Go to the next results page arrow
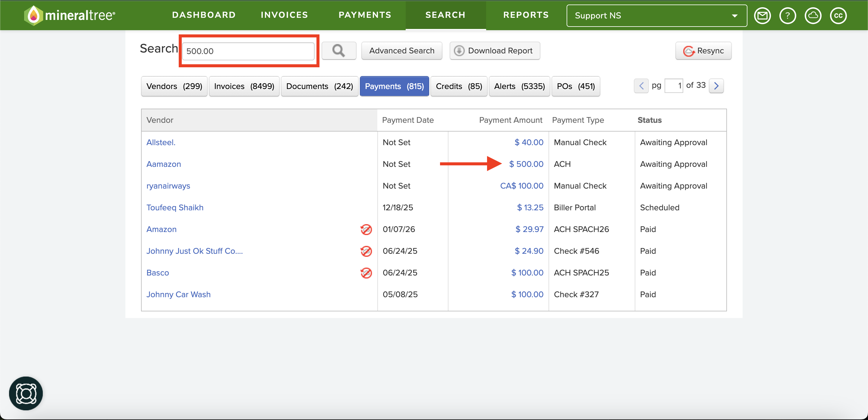The width and height of the screenshot is (868, 420). [716, 86]
